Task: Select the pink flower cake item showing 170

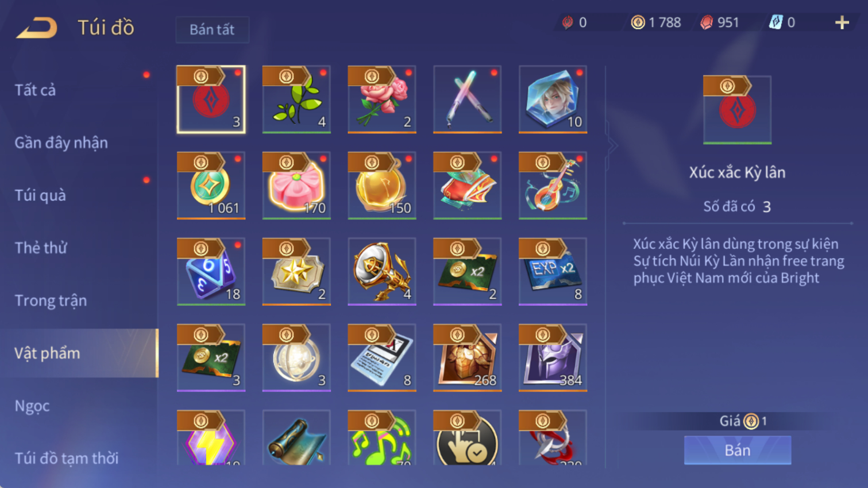Action: click(x=296, y=186)
